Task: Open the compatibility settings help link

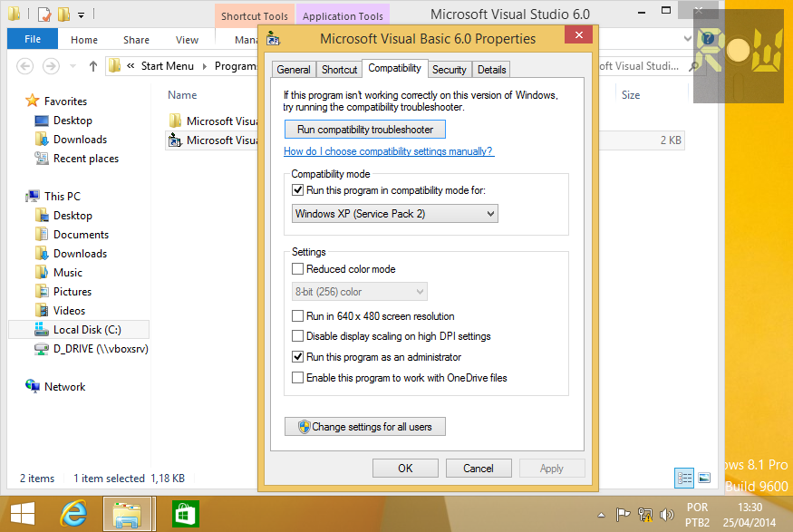Action: click(389, 151)
